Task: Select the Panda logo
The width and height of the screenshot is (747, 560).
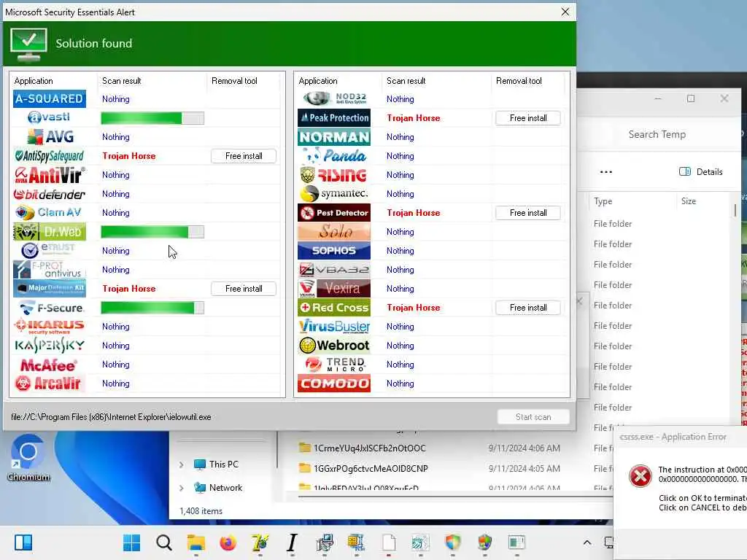Action: coord(335,156)
